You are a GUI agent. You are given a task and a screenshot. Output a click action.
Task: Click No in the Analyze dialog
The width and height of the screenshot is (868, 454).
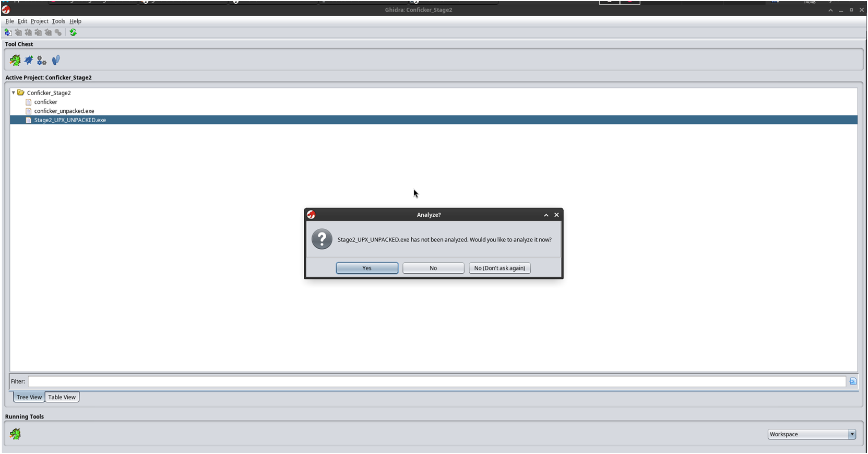click(433, 268)
